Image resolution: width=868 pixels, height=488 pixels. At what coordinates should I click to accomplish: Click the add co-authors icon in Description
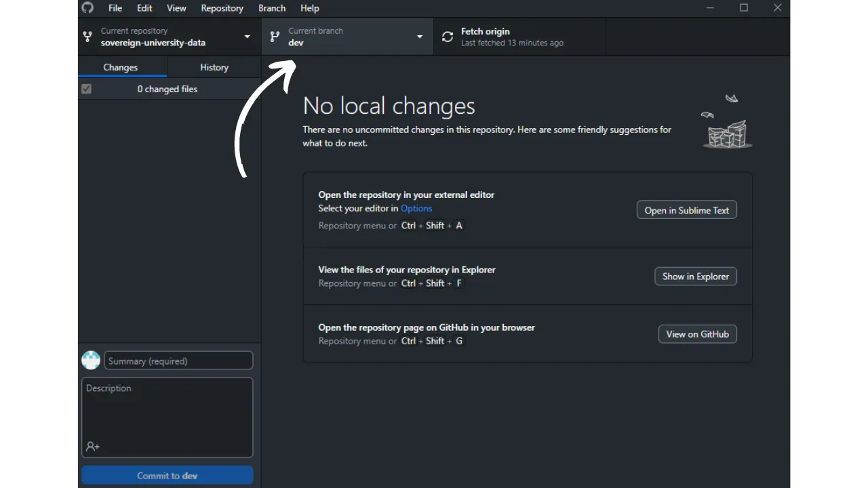pyautogui.click(x=93, y=447)
